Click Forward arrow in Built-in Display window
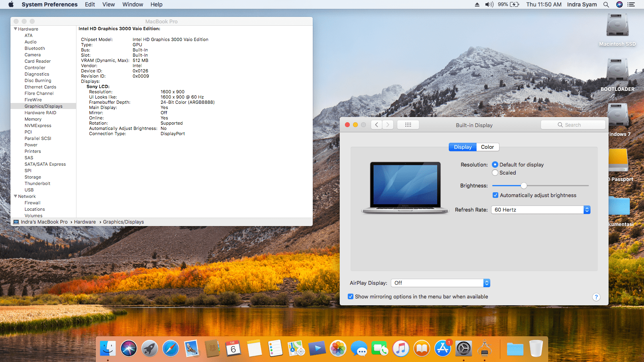The image size is (644, 362). (x=388, y=125)
